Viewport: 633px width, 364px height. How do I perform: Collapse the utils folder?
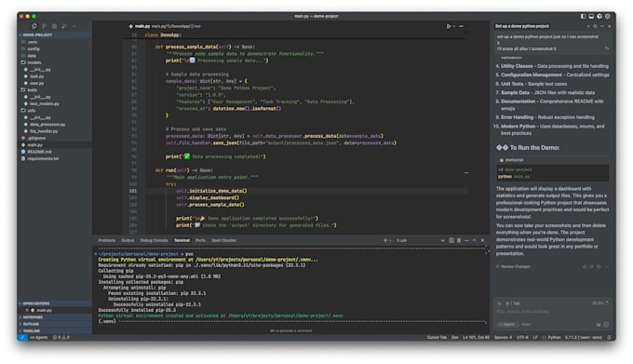[x=55, y=111]
